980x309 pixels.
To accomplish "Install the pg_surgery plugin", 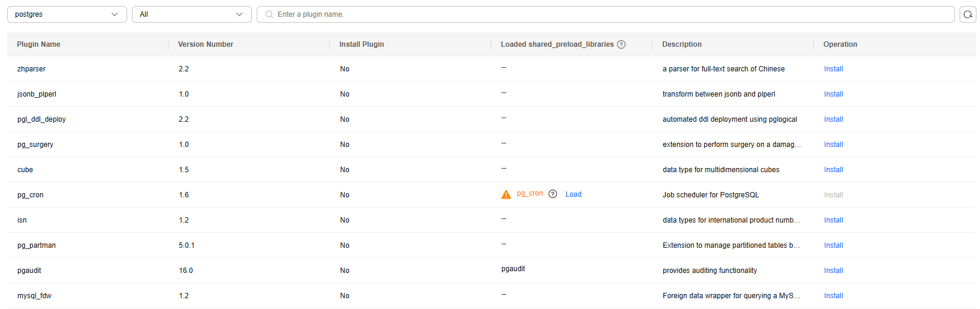I will click(x=833, y=145).
